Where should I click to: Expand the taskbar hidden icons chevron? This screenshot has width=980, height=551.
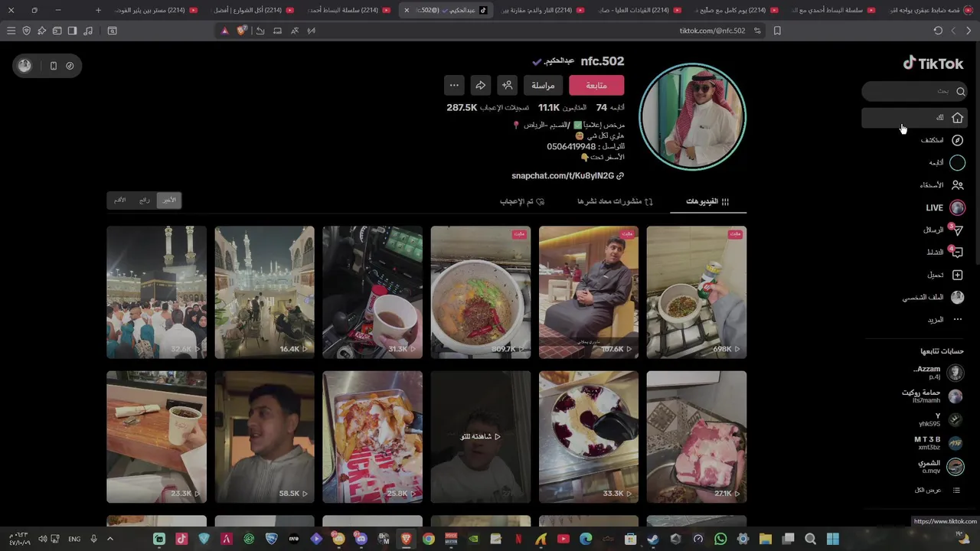coord(109,539)
